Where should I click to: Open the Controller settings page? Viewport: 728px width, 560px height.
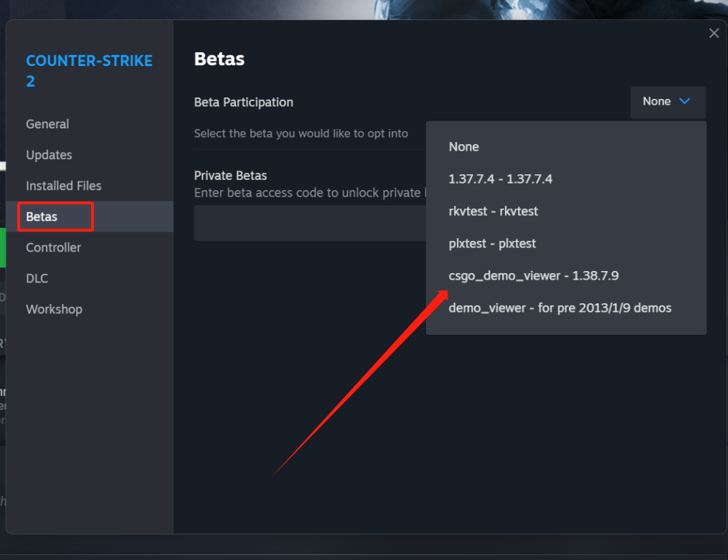[x=54, y=247]
